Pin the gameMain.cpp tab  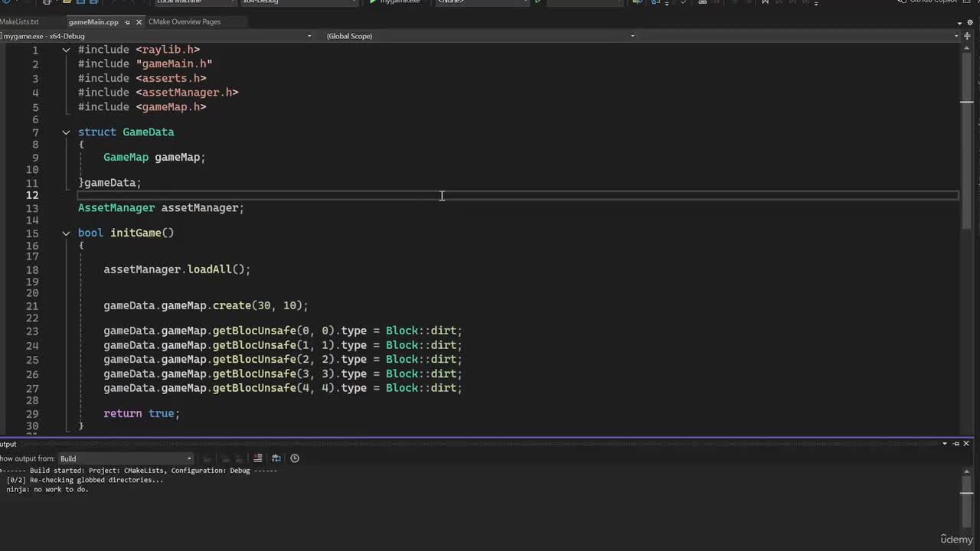pos(127,22)
